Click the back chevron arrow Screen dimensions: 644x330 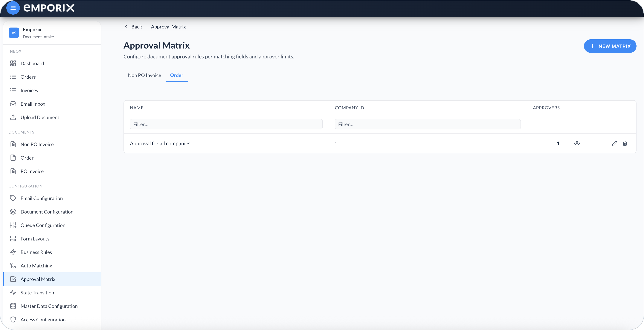[126, 27]
